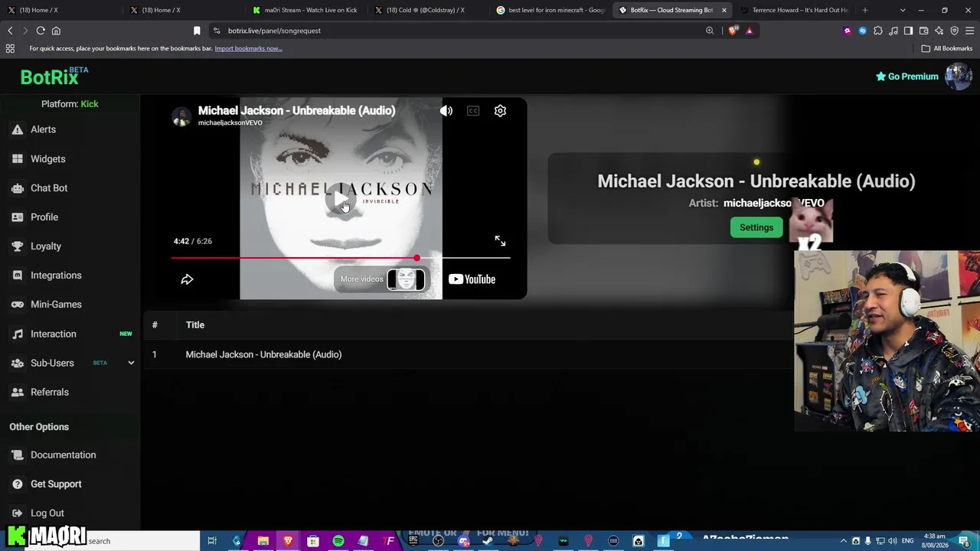Open the apps grid in bookmarks bar
Image resolution: width=980 pixels, height=551 pixels.
[10, 48]
